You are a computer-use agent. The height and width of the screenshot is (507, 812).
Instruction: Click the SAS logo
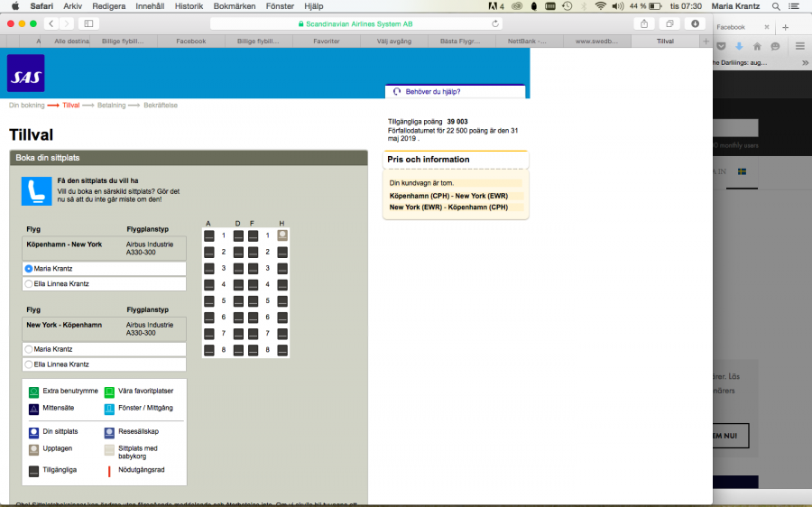[x=26, y=73]
